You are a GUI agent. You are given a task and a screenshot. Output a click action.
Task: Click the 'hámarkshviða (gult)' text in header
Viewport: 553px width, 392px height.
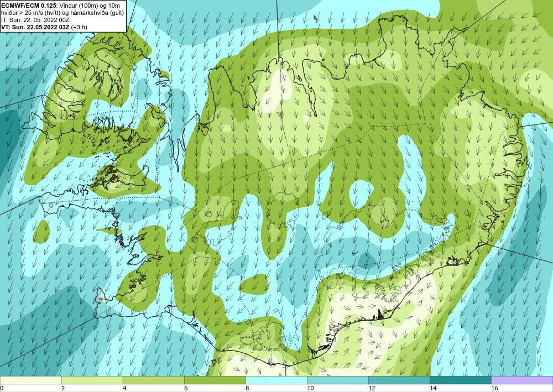click(97, 13)
